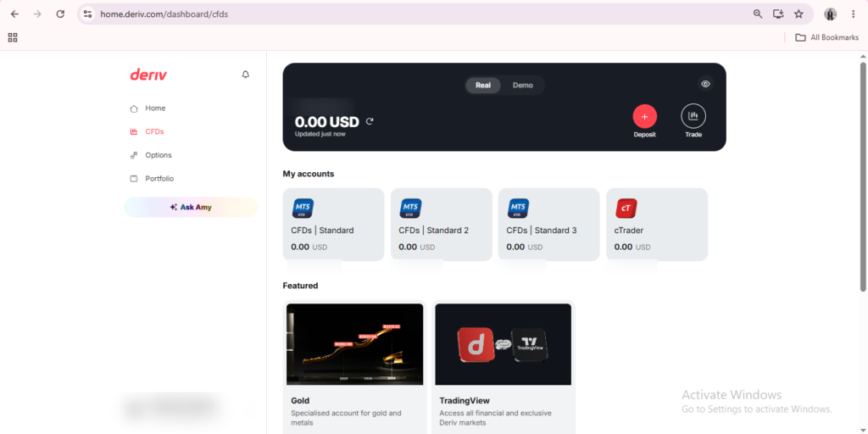
Task: Toggle balance visibility eye icon
Action: coord(705,84)
